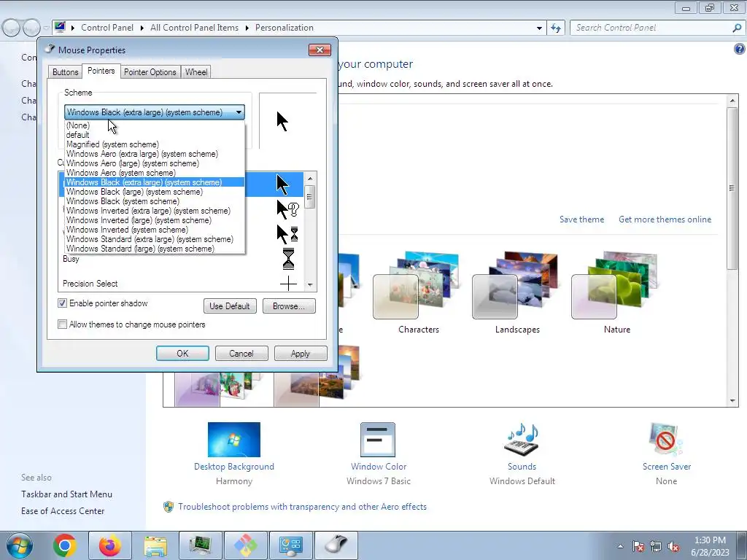Select the Nature theme thumbnail

[616, 286]
